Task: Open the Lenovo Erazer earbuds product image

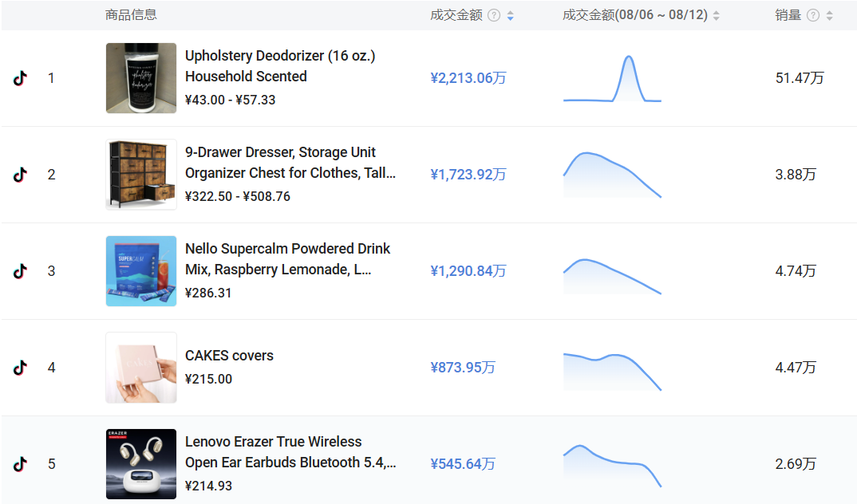Action: pyautogui.click(x=141, y=464)
